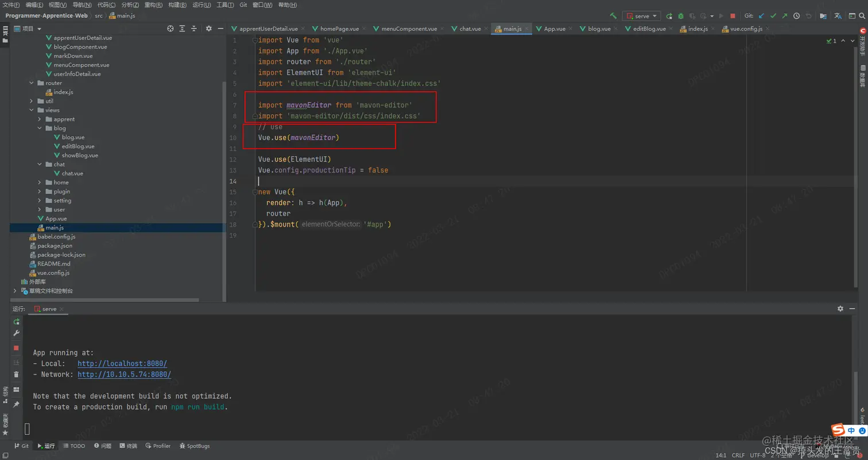Viewport: 868px width, 460px height.
Task: Click the src breadcrumb in the navigation bar
Action: pyautogui.click(x=99, y=16)
